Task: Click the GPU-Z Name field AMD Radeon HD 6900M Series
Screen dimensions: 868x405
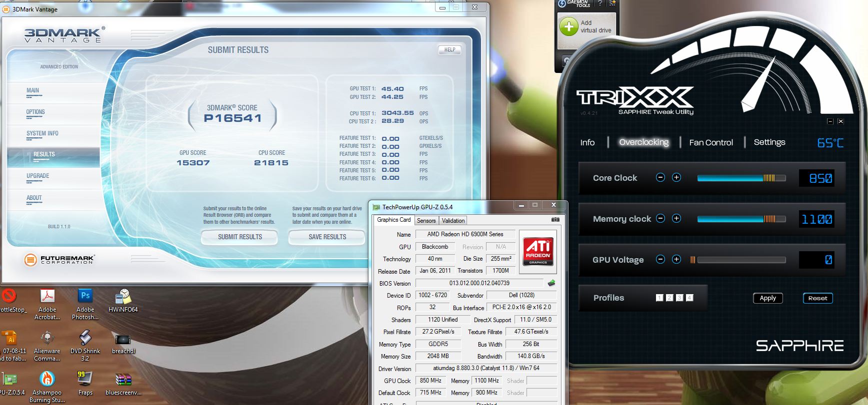Action: pos(465,234)
